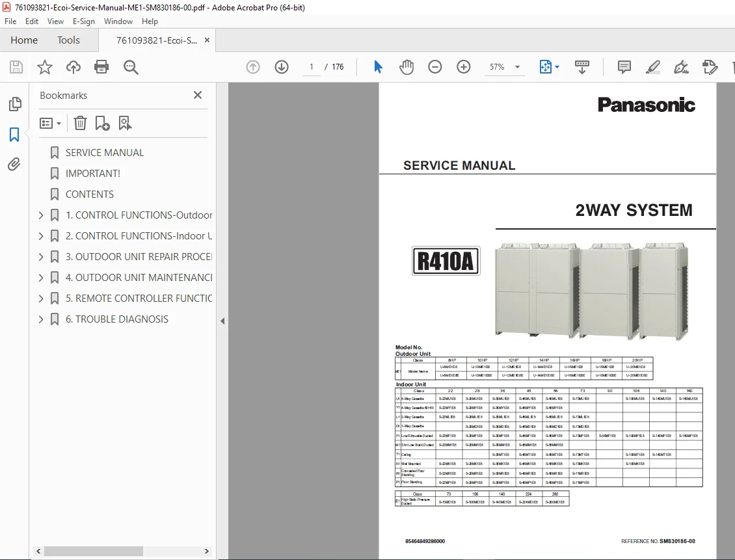Image resolution: width=735 pixels, height=560 pixels.
Task: Select the Highlight text pen tool
Action: (652, 67)
